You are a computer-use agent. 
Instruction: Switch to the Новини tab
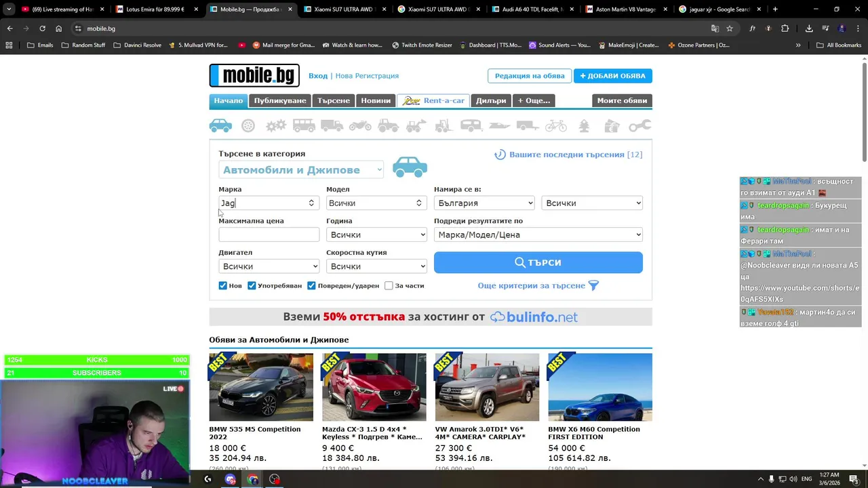point(376,100)
